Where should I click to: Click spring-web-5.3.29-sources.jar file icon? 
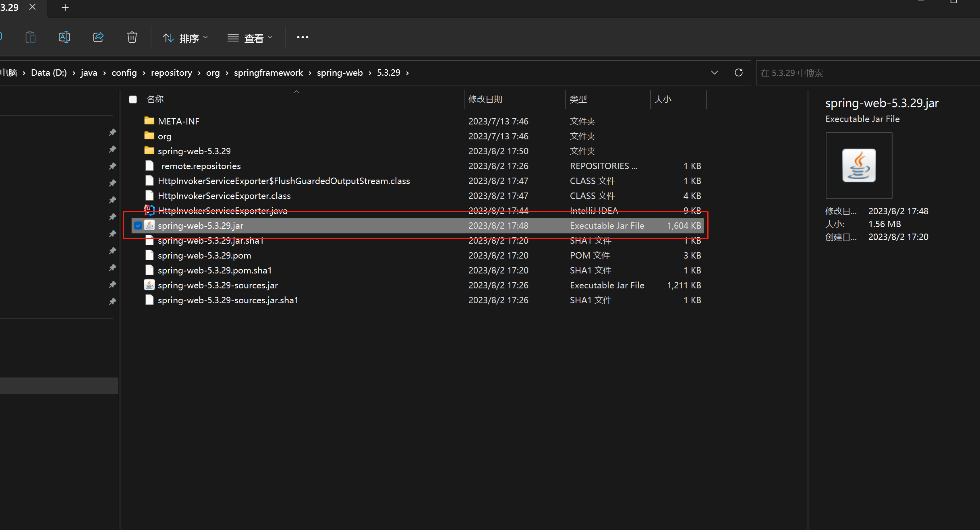pos(149,285)
